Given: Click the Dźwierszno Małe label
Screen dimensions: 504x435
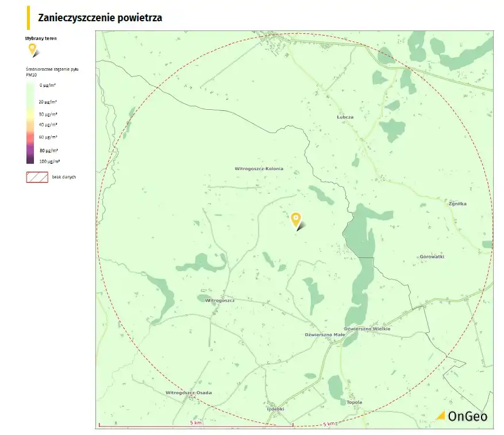Looking at the screenshot, I should click(325, 334).
